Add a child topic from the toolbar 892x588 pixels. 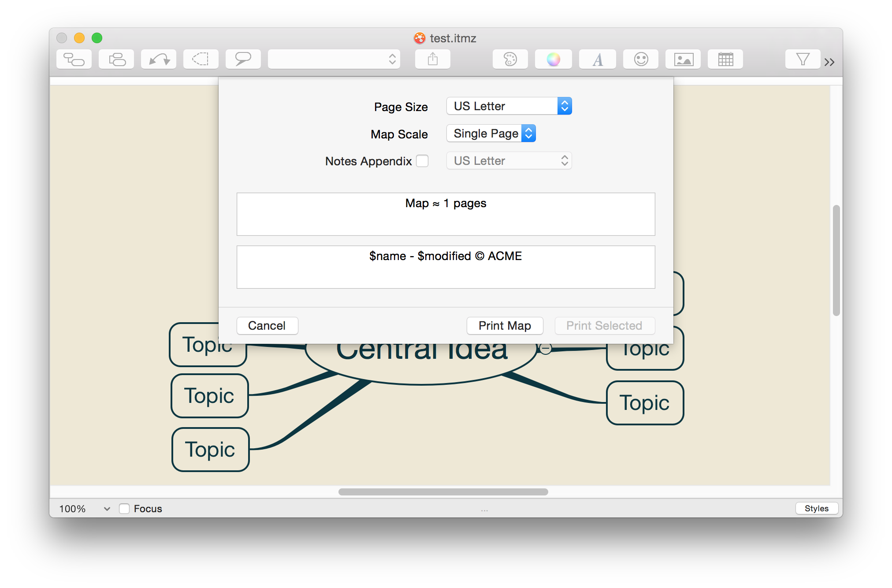click(74, 60)
